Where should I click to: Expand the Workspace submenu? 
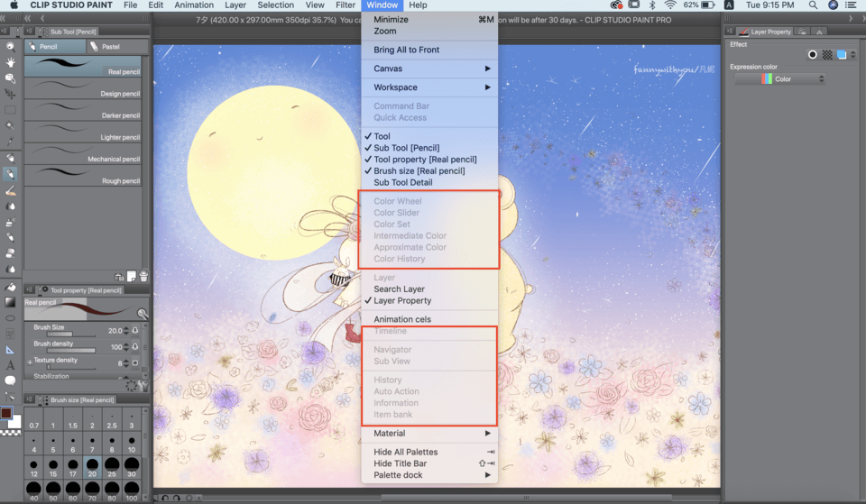pos(429,87)
